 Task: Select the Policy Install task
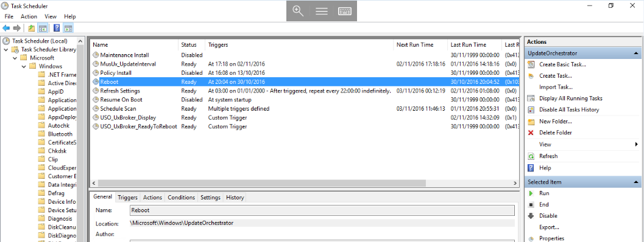pos(116,73)
